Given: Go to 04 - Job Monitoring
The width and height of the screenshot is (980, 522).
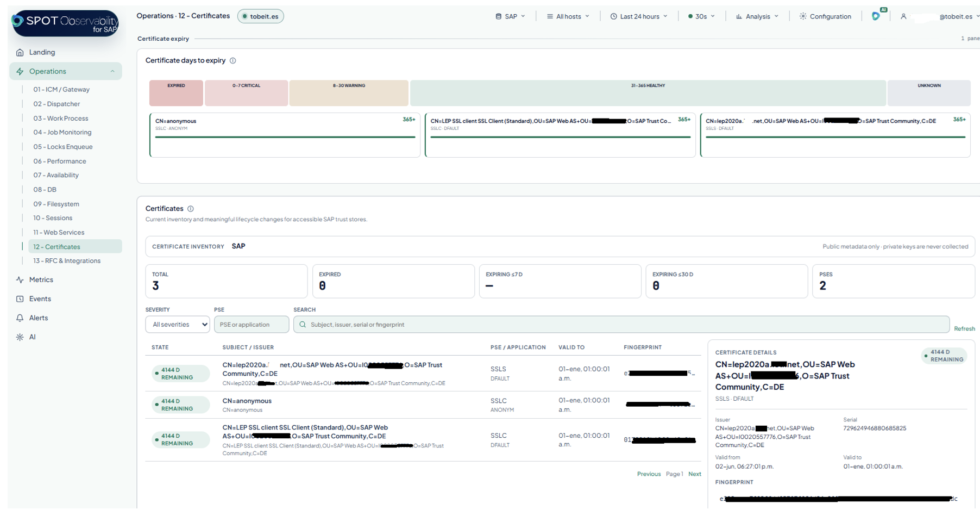Looking at the screenshot, I should point(62,132).
